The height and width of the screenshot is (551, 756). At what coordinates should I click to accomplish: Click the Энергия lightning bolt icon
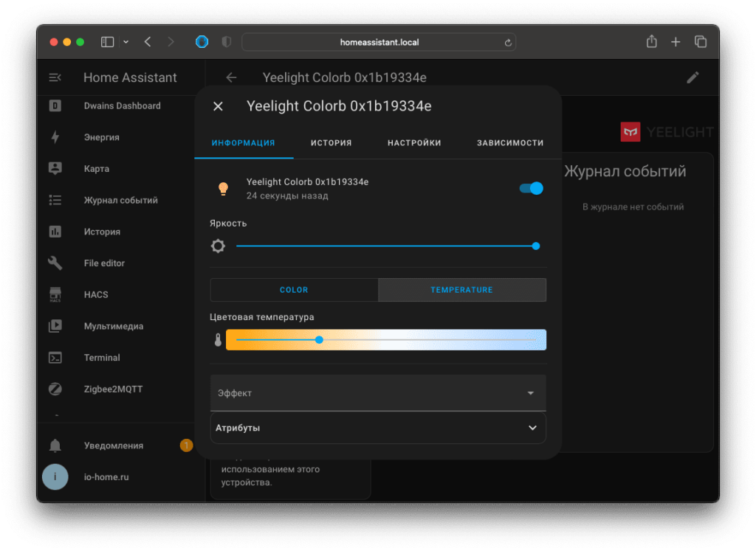[x=55, y=137]
